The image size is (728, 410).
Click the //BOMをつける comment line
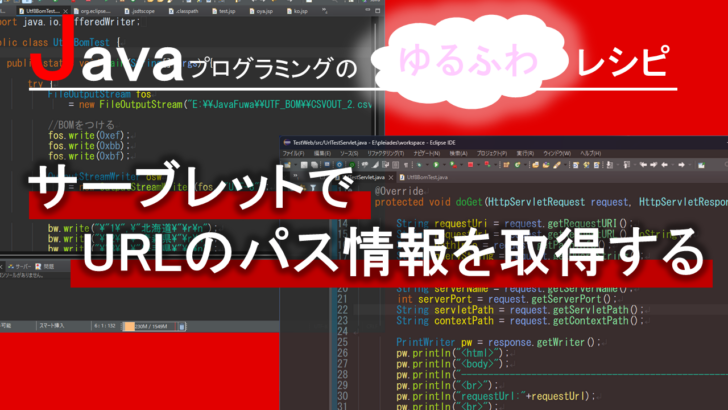tap(82, 124)
